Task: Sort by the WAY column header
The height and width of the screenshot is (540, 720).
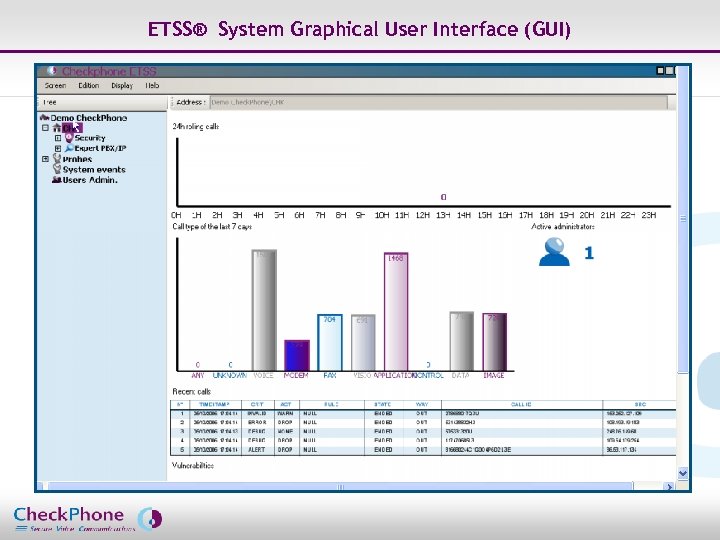Action: [422, 405]
